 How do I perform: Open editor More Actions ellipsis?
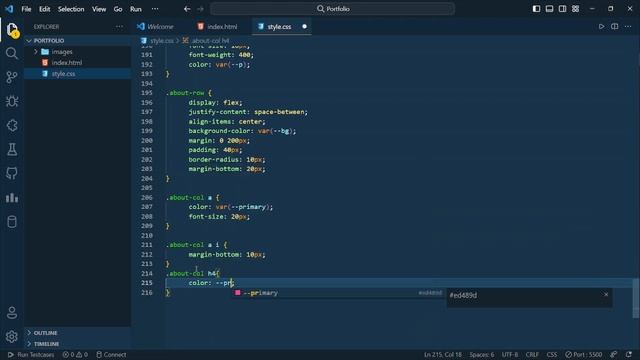[628, 27]
